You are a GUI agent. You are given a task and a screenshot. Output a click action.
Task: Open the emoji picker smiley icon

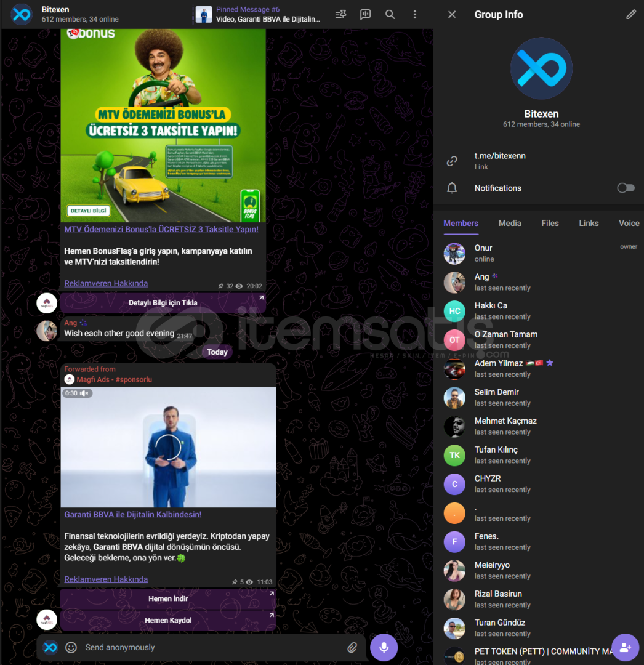click(71, 647)
